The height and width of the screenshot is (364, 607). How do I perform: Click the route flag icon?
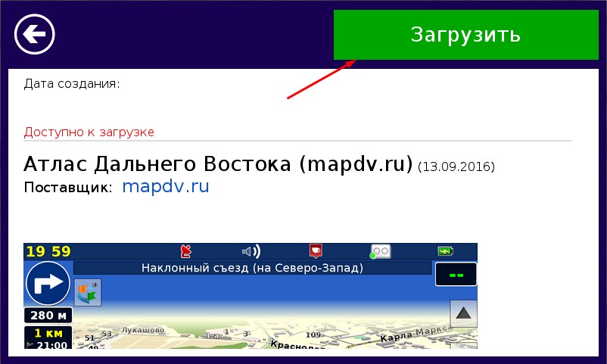[88, 291]
